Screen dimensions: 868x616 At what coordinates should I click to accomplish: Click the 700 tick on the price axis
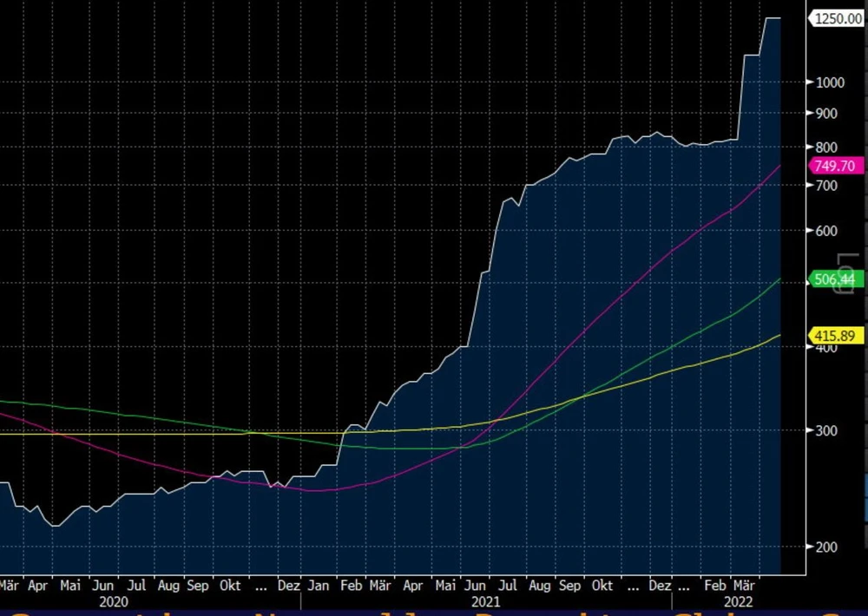point(825,186)
